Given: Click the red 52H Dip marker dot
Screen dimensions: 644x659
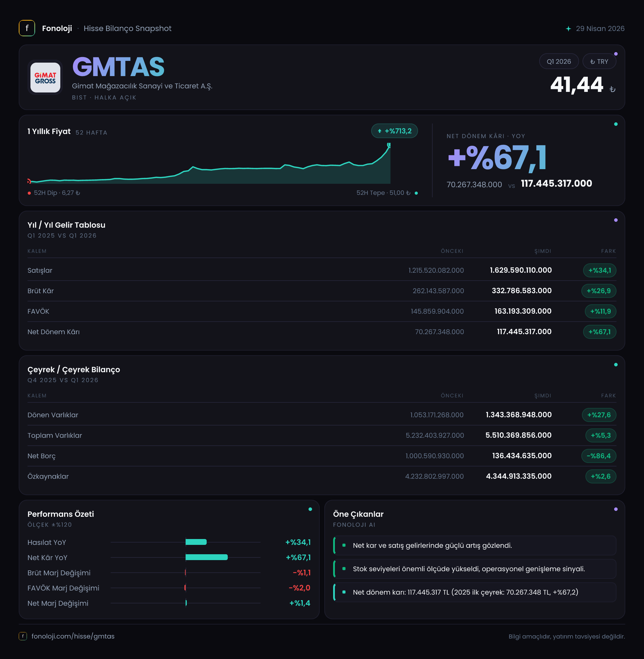Looking at the screenshot, I should click(30, 193).
